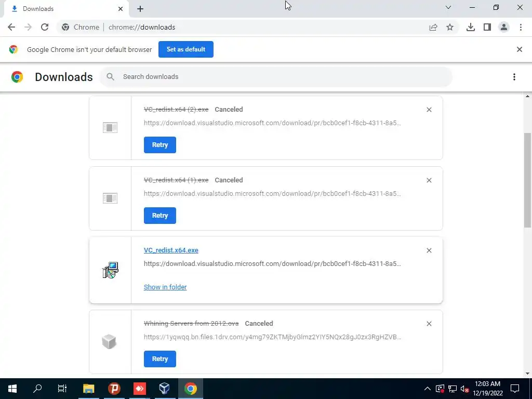
Task: Open the tab search chevron
Action: (x=448, y=7)
